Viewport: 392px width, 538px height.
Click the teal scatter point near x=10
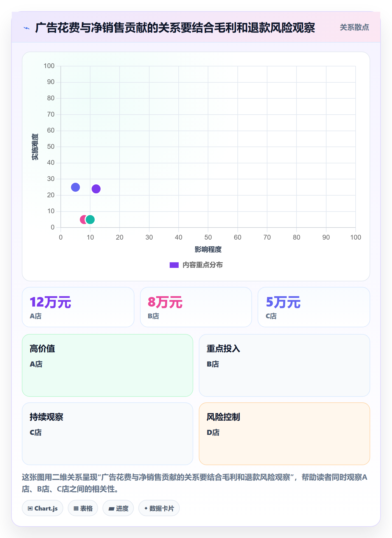[90, 219]
